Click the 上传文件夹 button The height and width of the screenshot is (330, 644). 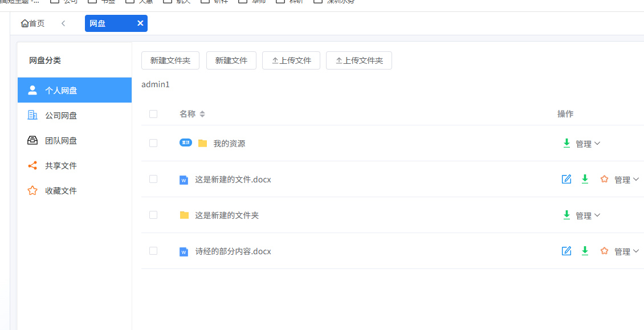click(359, 60)
